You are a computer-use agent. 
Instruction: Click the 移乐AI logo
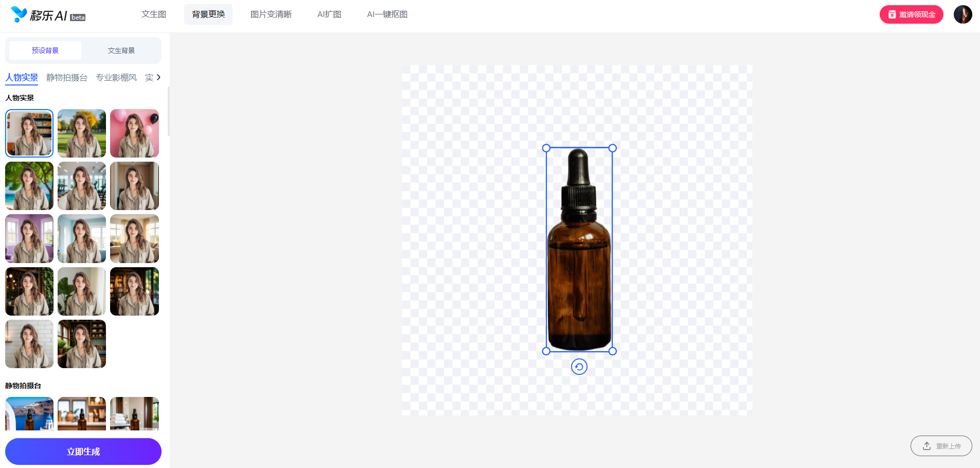tap(48, 15)
